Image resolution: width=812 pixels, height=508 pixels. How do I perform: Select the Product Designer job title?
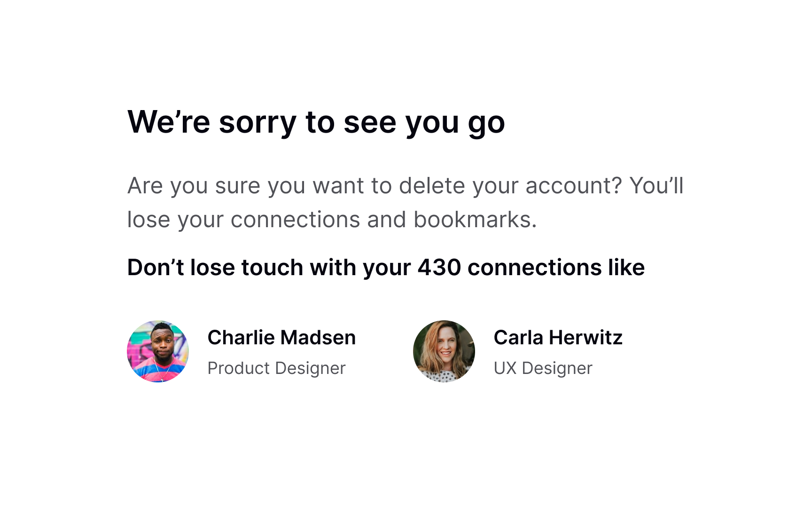pos(276,368)
